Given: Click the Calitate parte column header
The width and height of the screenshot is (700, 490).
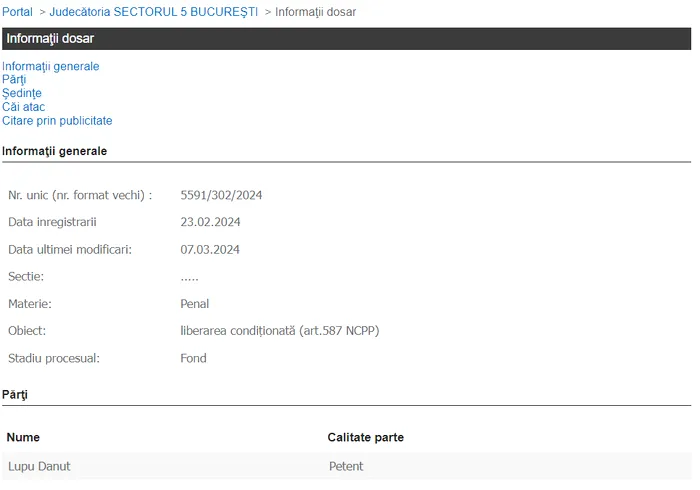Looking at the screenshot, I should pos(365,437).
